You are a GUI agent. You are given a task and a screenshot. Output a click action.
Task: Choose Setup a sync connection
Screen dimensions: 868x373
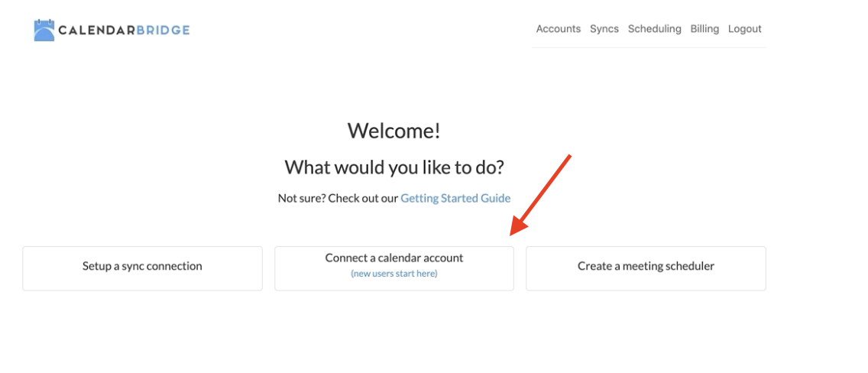click(x=142, y=268)
